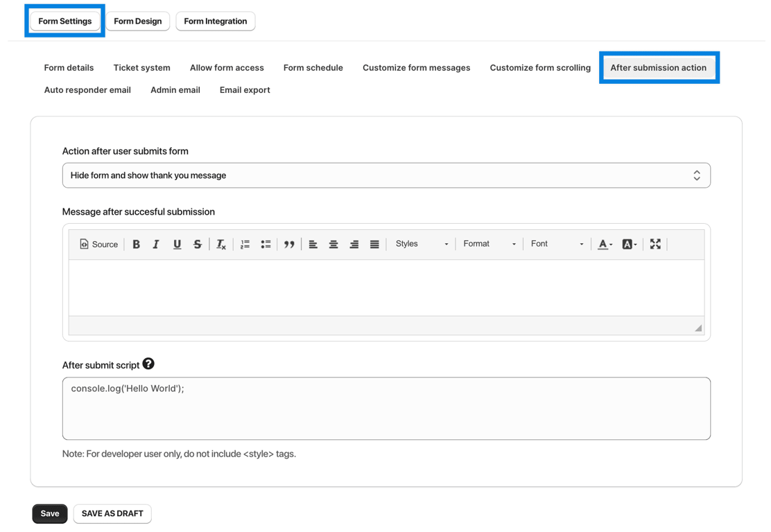771x532 pixels.
Task: Open the Styles dropdown
Action: 422,244
